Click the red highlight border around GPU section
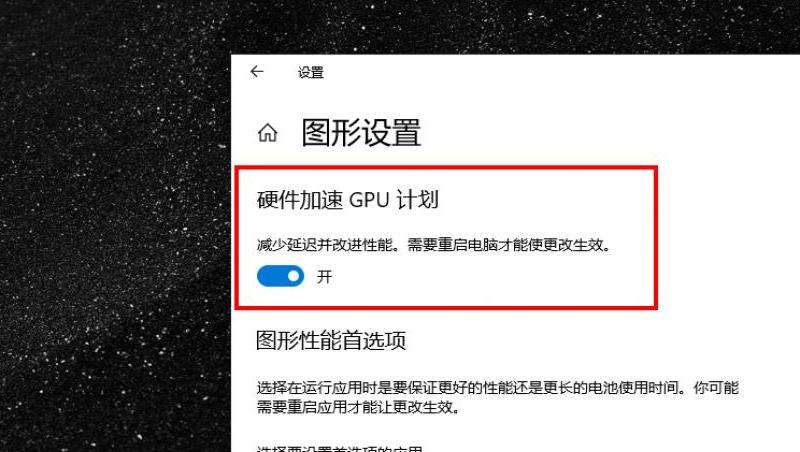Image resolution: width=800 pixels, height=452 pixels. (446, 168)
